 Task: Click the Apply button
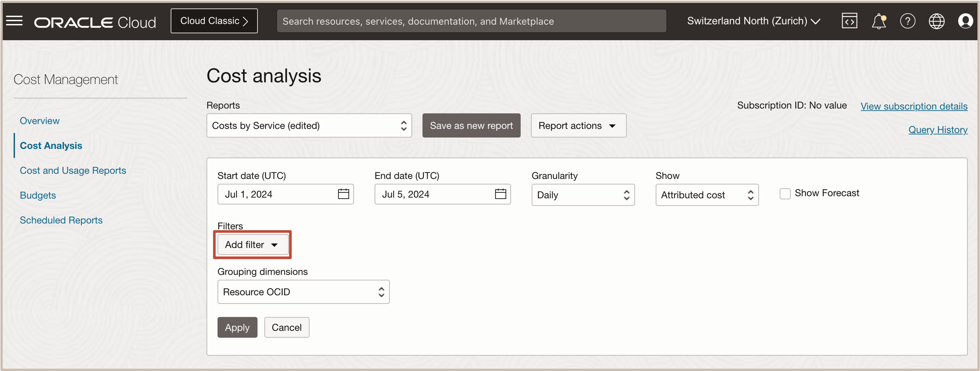pyautogui.click(x=237, y=328)
